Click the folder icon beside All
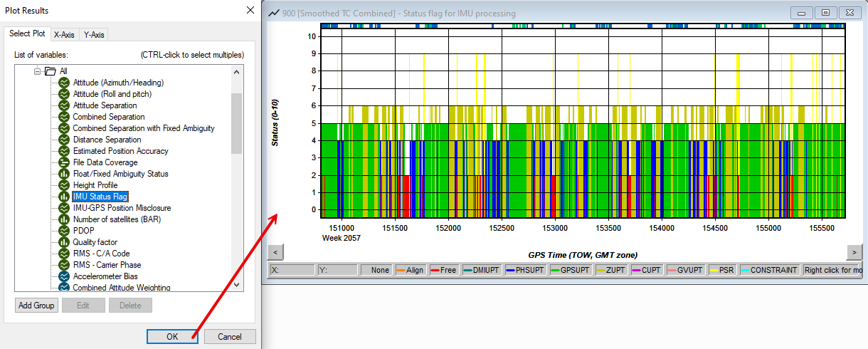 50,71
